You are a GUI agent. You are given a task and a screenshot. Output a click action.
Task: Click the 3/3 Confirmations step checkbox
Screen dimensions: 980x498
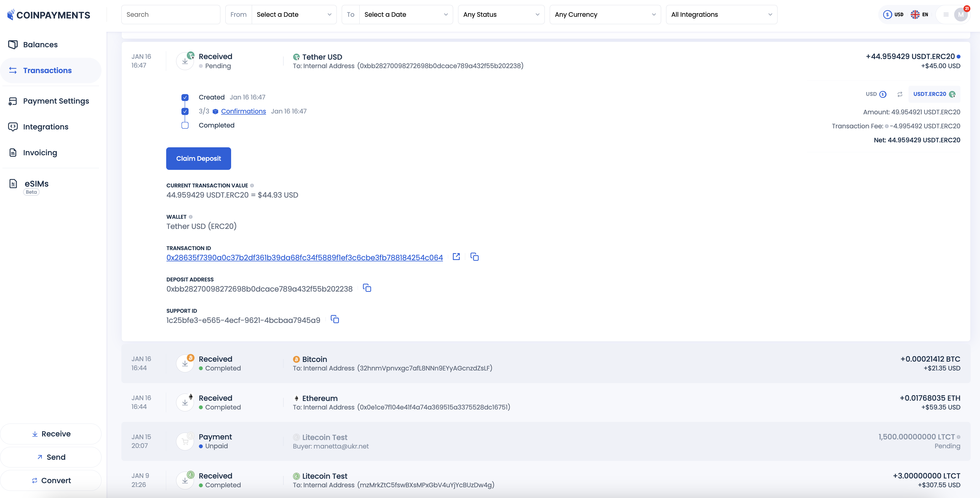click(x=185, y=111)
